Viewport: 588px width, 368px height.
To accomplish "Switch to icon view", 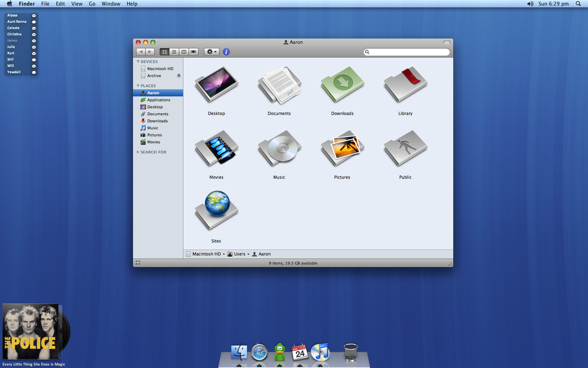I will (164, 52).
